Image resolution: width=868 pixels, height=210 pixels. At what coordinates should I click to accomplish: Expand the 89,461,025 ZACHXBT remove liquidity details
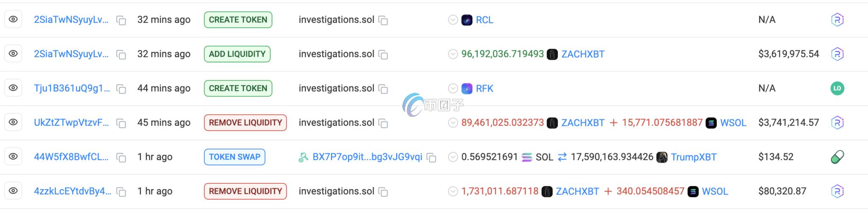coord(453,123)
